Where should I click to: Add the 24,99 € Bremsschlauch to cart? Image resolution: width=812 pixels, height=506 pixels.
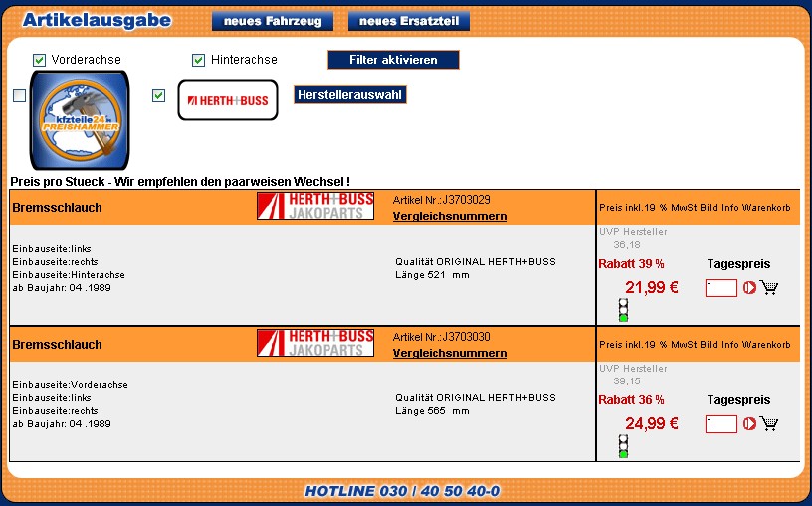tap(769, 424)
